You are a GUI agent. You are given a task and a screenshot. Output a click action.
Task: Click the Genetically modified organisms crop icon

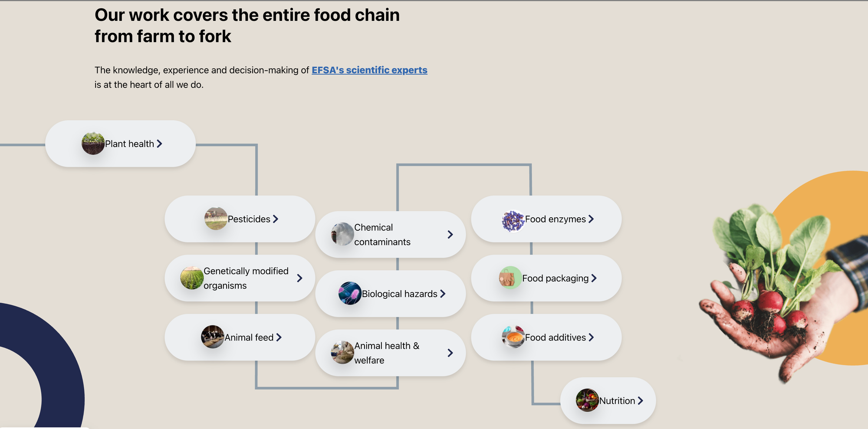[x=192, y=278]
